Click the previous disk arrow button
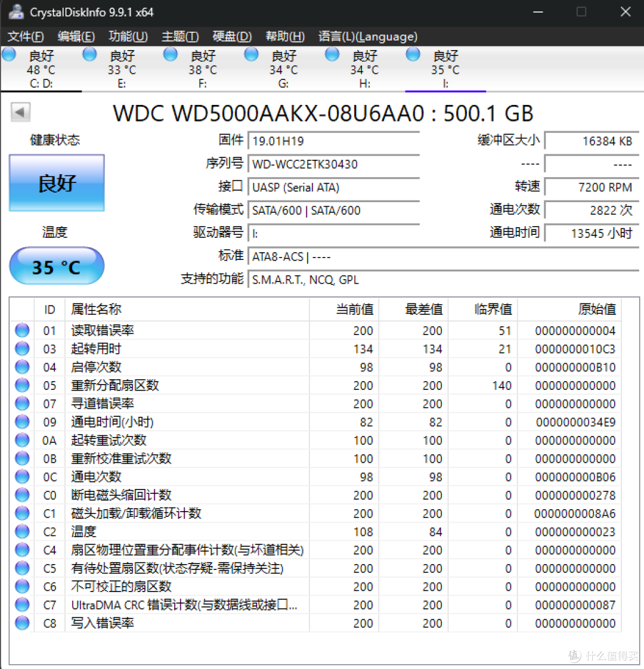This screenshot has width=644, height=669. coord(20,112)
